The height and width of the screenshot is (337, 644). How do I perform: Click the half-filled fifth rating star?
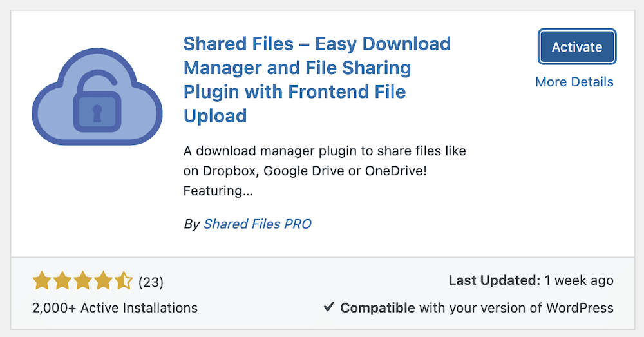pos(124,282)
